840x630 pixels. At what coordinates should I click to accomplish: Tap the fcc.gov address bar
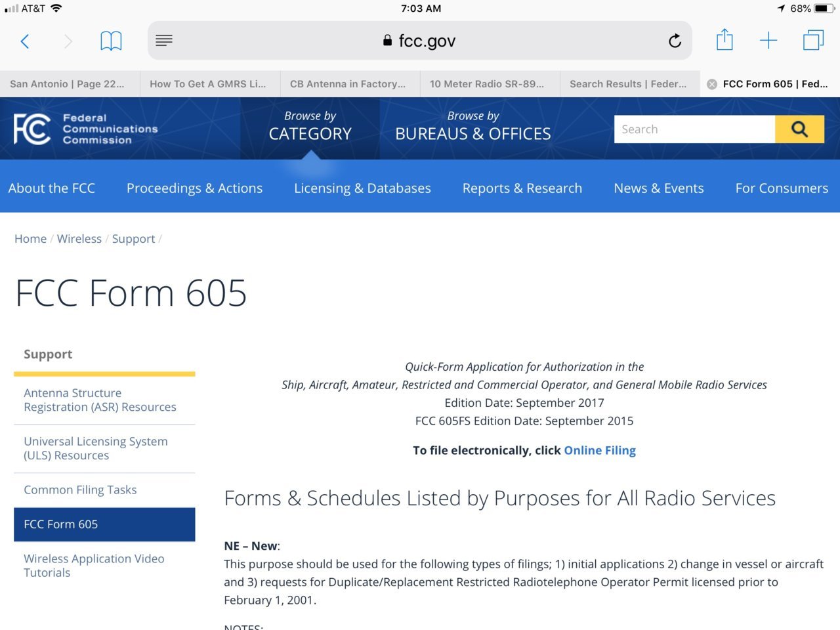[420, 41]
